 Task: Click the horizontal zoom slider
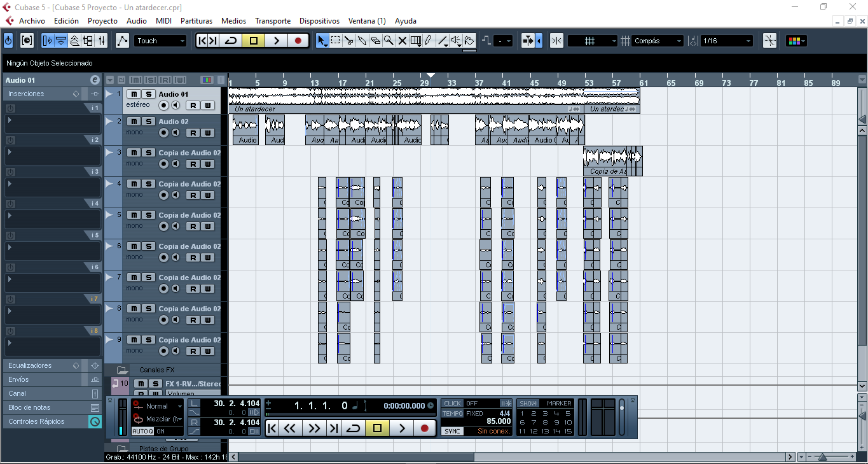tap(823, 456)
